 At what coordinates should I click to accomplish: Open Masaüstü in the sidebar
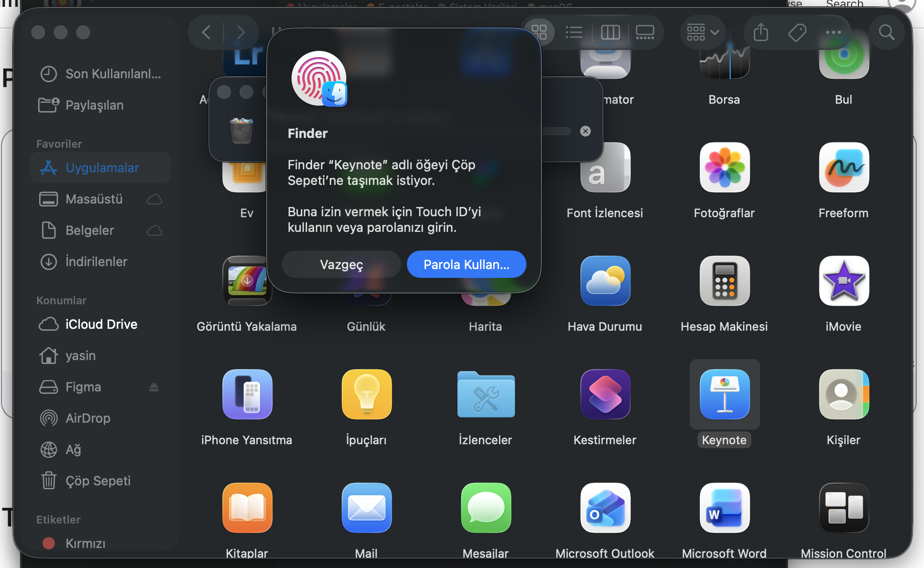tap(100, 199)
